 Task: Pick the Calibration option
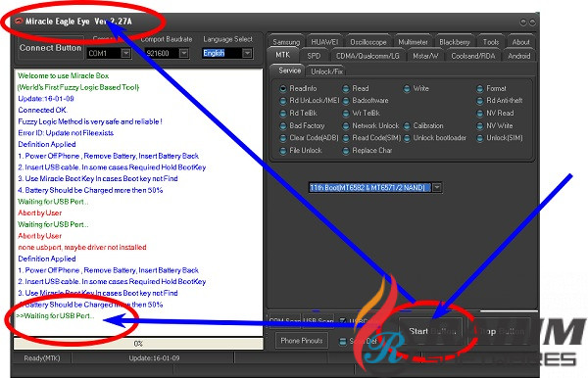pyautogui.click(x=407, y=125)
